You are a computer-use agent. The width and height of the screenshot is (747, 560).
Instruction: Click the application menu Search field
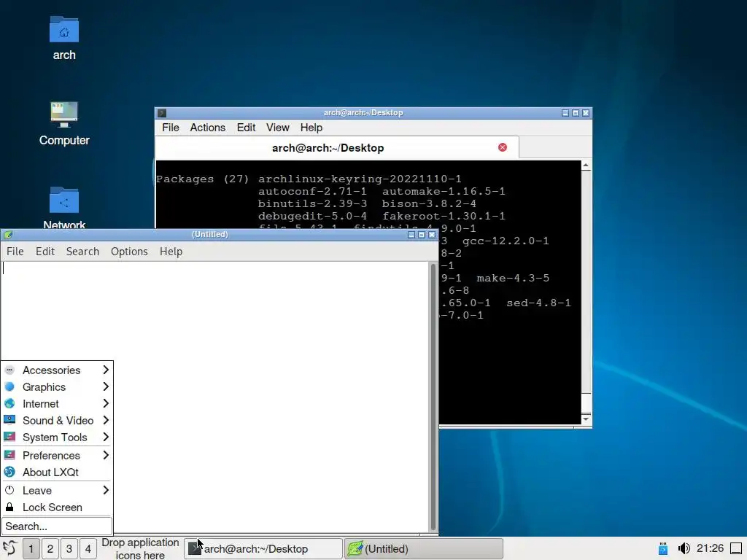57,526
